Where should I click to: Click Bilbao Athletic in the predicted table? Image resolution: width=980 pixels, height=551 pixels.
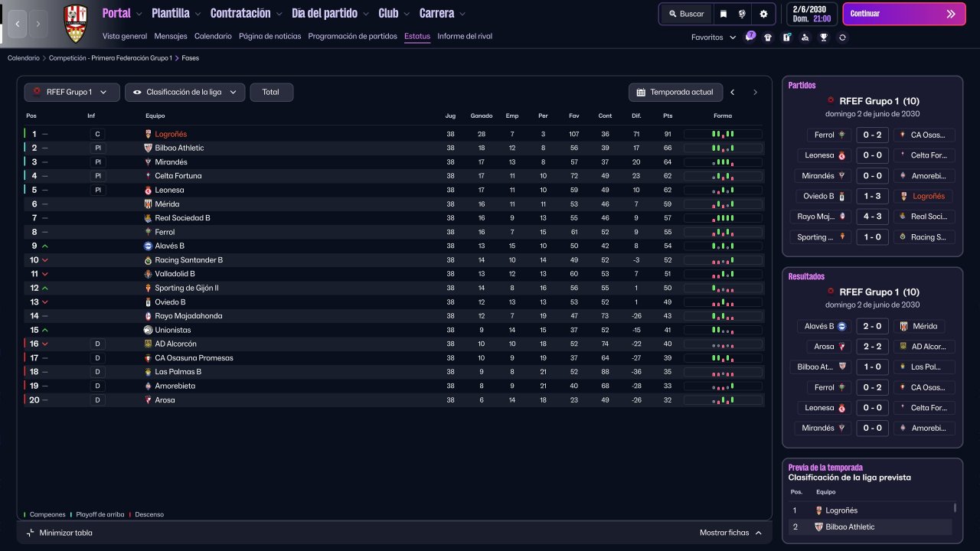click(850, 527)
